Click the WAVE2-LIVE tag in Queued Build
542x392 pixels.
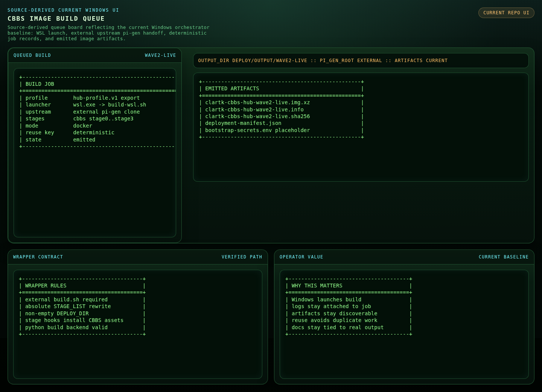pyautogui.click(x=160, y=55)
